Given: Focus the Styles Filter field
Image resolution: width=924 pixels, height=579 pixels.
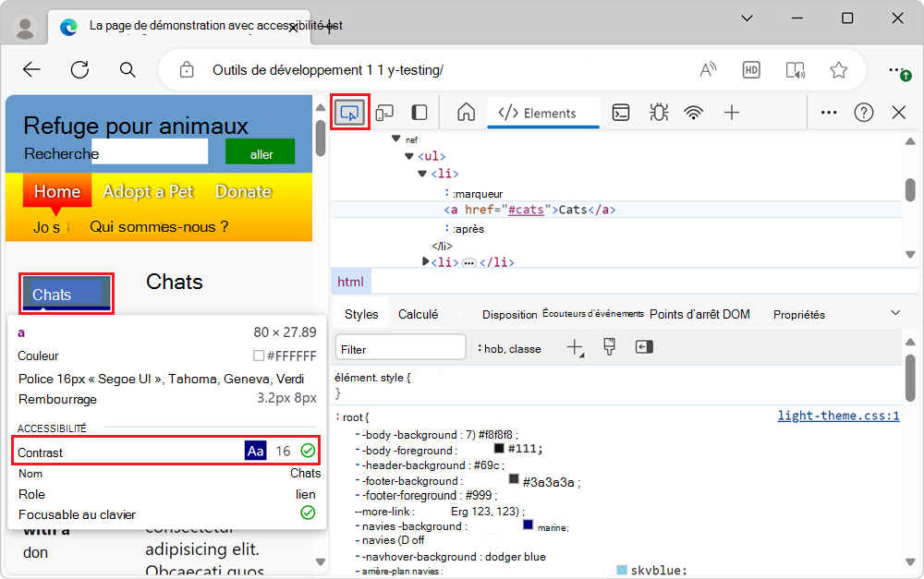Looking at the screenshot, I should tap(401, 347).
